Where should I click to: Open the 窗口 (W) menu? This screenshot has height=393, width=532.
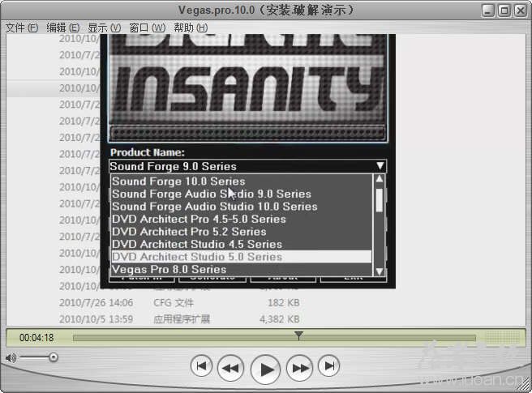tap(148, 28)
